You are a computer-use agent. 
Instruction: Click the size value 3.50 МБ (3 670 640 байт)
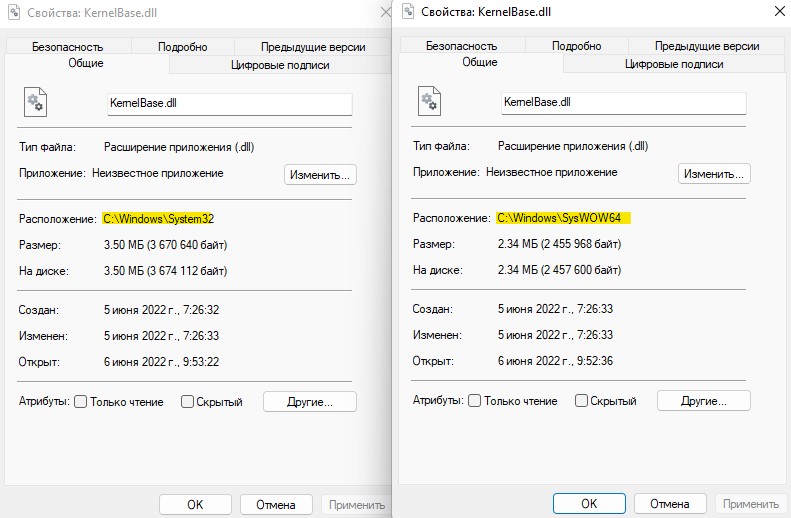pyautogui.click(x=165, y=245)
